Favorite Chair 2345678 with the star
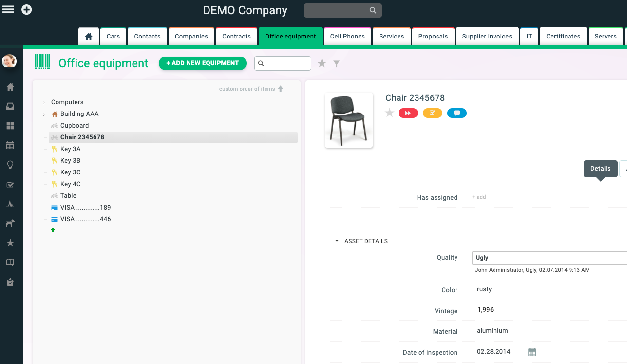 389,113
